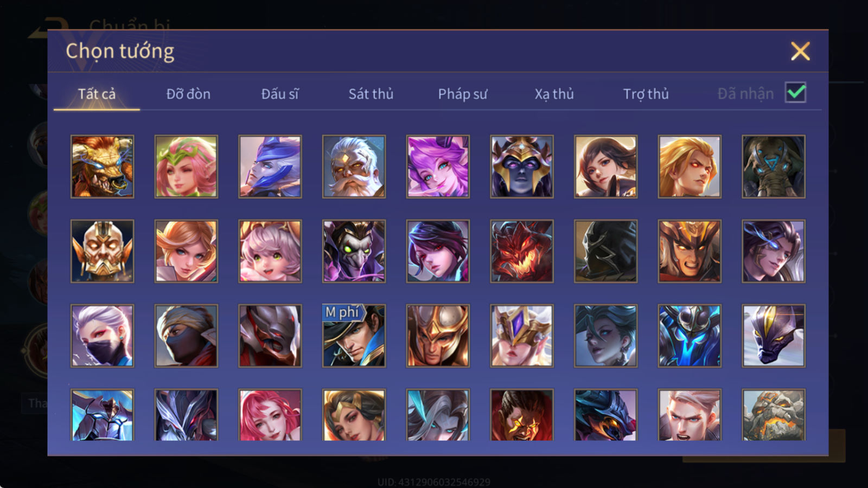Click the Tất cả tab

[97, 94]
